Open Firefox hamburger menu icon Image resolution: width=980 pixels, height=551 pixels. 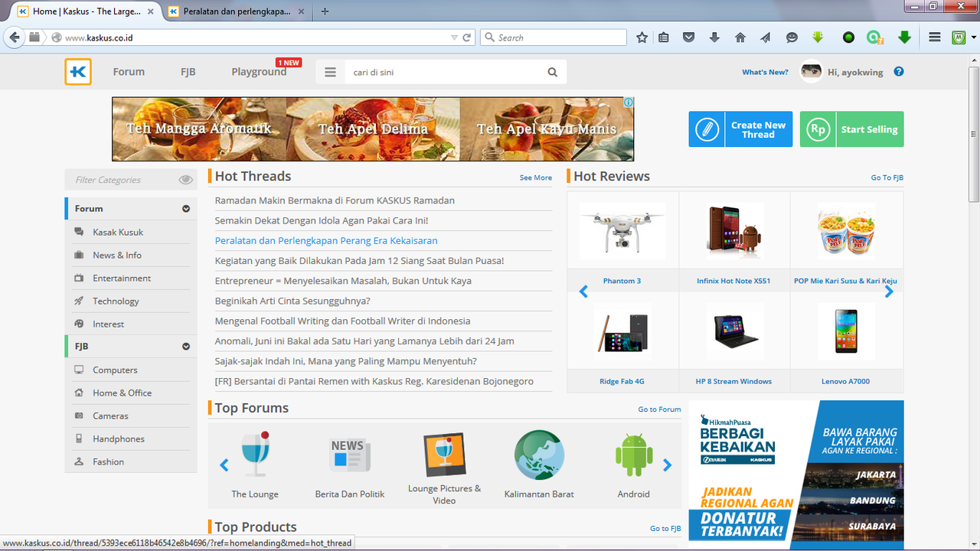click(x=934, y=37)
